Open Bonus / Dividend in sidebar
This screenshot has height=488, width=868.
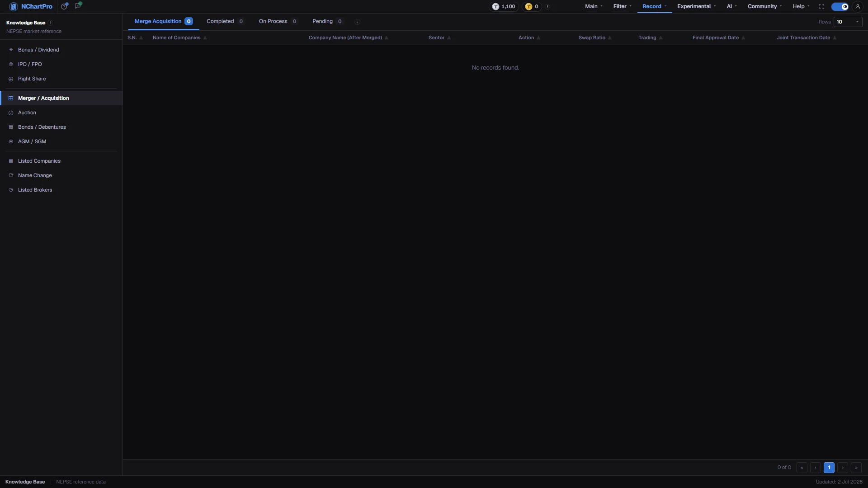tap(61, 50)
